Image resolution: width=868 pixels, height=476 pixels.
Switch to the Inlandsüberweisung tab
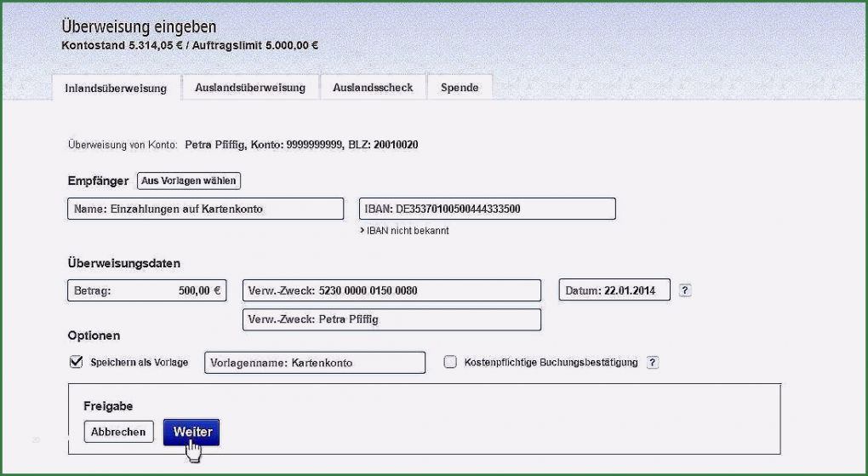click(x=116, y=88)
